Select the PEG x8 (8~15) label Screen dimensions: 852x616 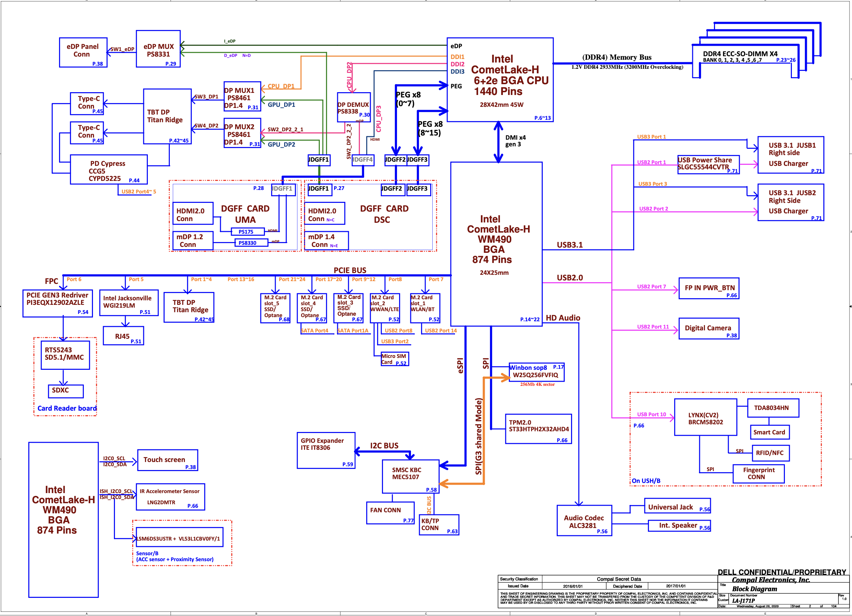click(x=430, y=129)
